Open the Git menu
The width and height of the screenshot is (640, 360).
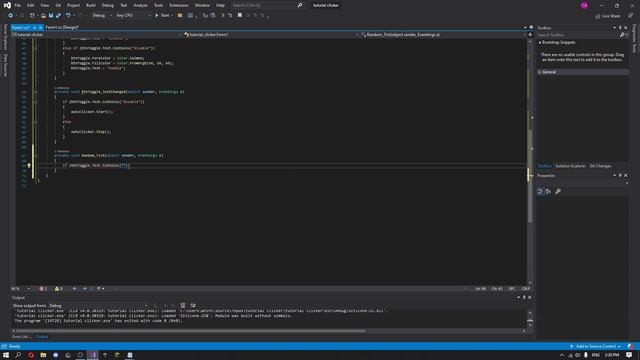(58, 5)
